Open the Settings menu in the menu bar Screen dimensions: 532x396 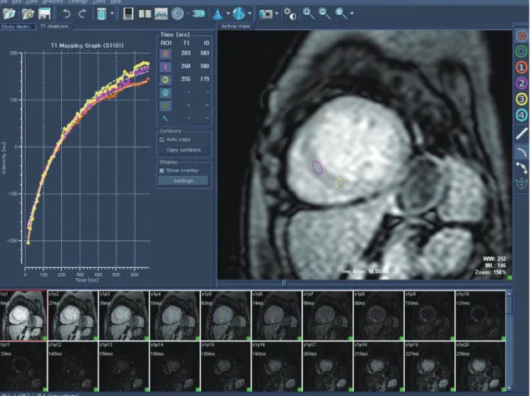pyautogui.click(x=78, y=2)
